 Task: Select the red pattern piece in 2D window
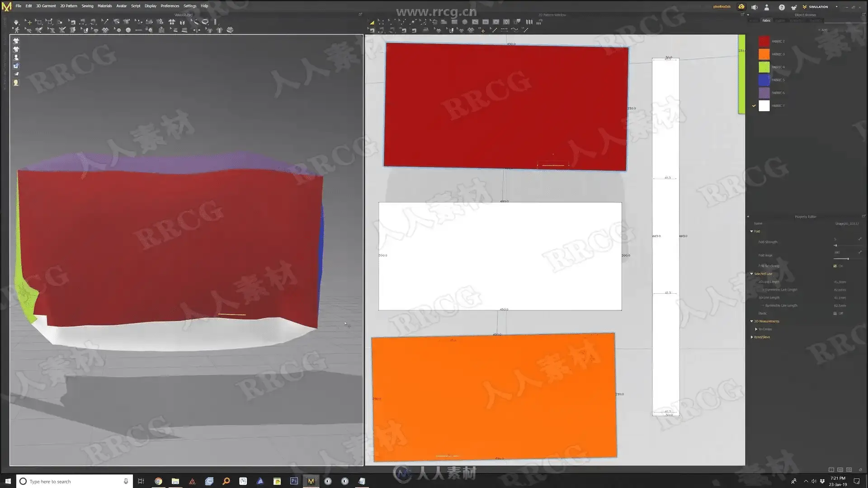tap(506, 107)
